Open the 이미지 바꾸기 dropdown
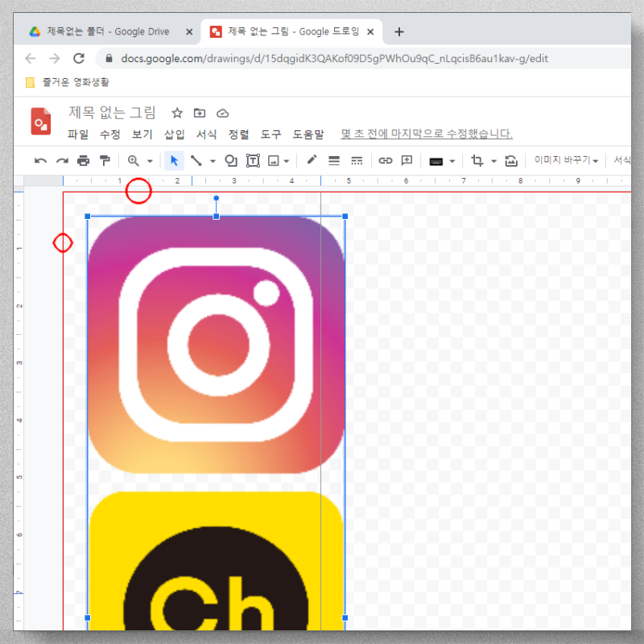644x644 pixels. click(566, 160)
